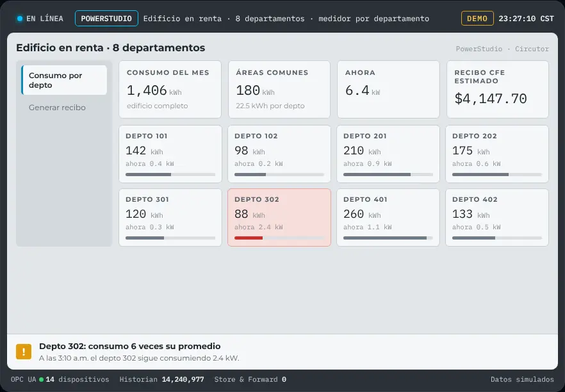Open the Depto 401 card
Viewport: 565px width, 392px height.
(x=388, y=217)
